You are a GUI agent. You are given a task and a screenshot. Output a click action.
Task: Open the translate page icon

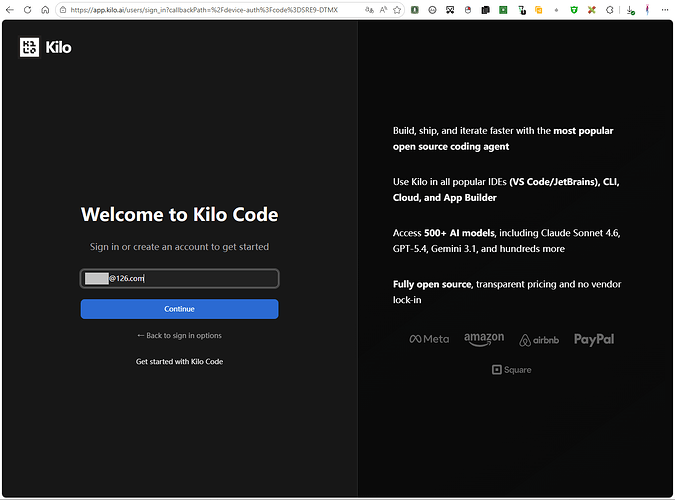pos(369,9)
